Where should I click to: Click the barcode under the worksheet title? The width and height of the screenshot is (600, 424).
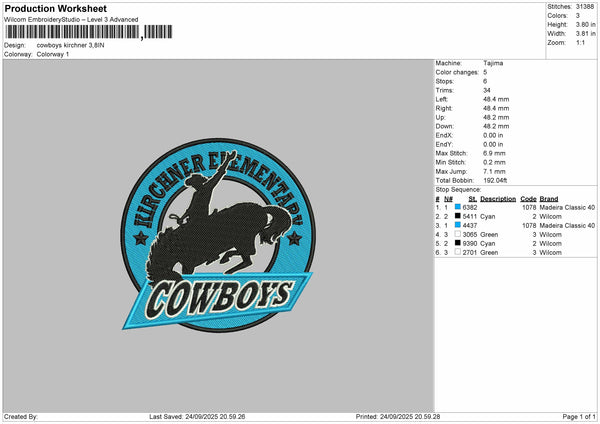click(x=88, y=32)
